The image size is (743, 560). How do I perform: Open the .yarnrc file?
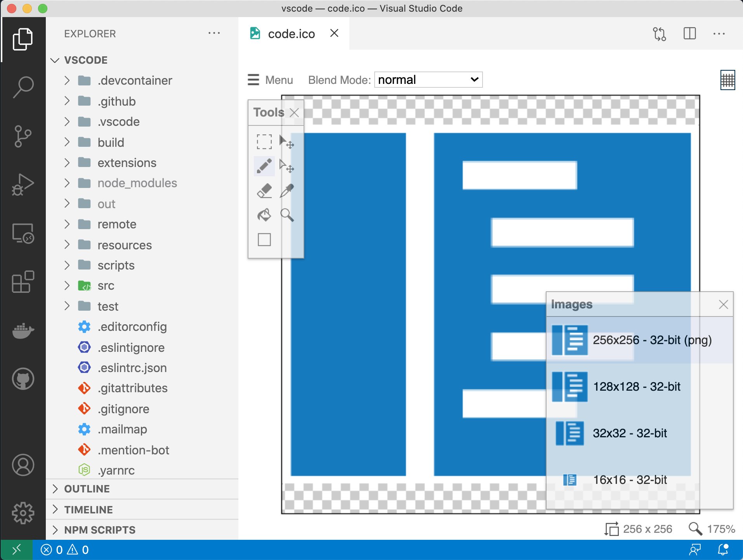click(142, 470)
